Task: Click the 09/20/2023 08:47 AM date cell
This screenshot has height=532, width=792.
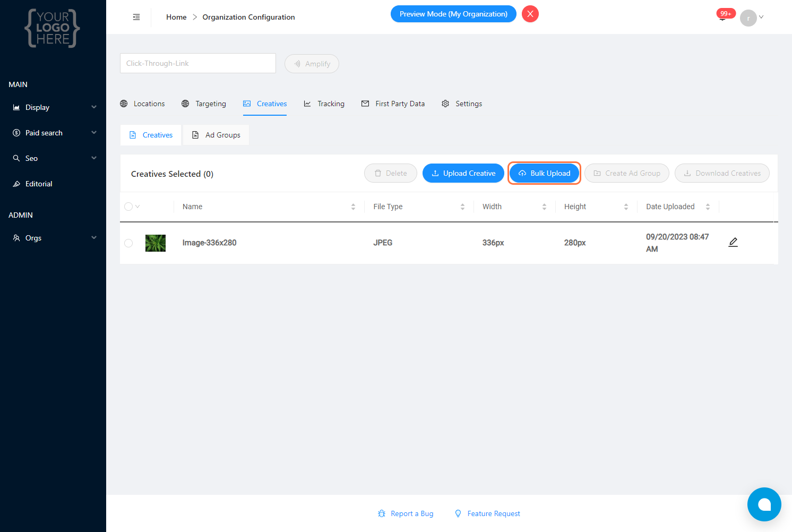Action: (677, 243)
